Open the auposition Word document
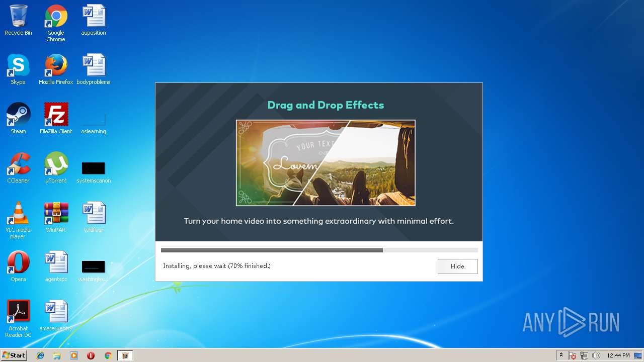The image size is (644, 362). pos(94,21)
